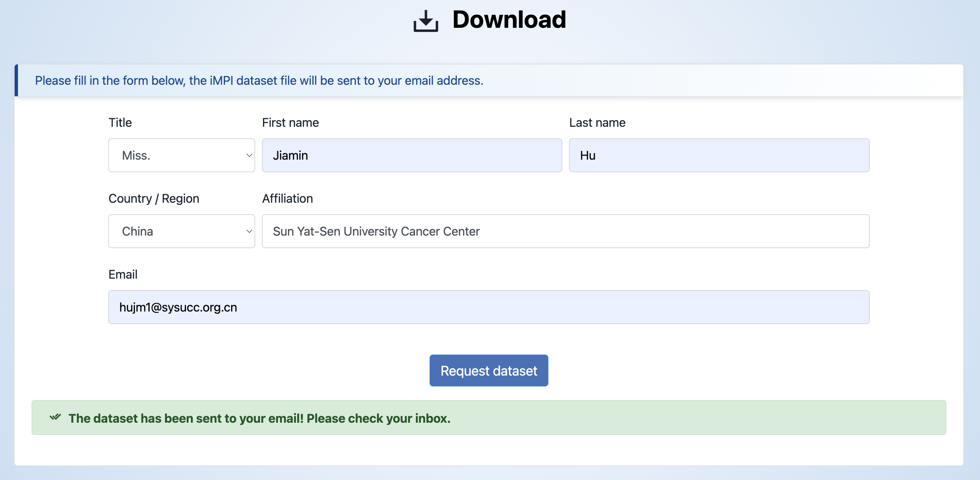Select the Last name field containing Hu
Image resolution: width=980 pixels, height=480 pixels.
point(719,155)
